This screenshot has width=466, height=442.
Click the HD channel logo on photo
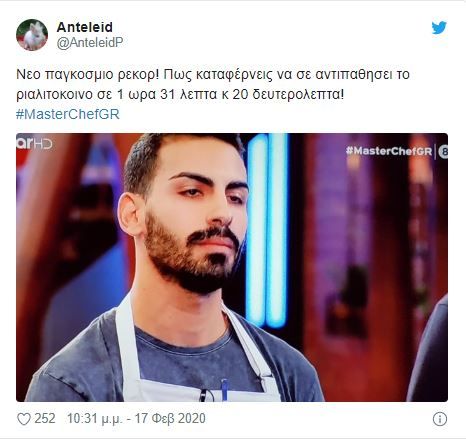point(34,144)
